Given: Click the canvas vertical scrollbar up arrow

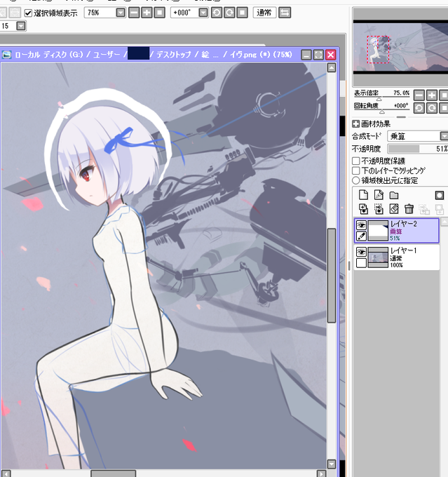Looking at the screenshot, I should point(332,67).
